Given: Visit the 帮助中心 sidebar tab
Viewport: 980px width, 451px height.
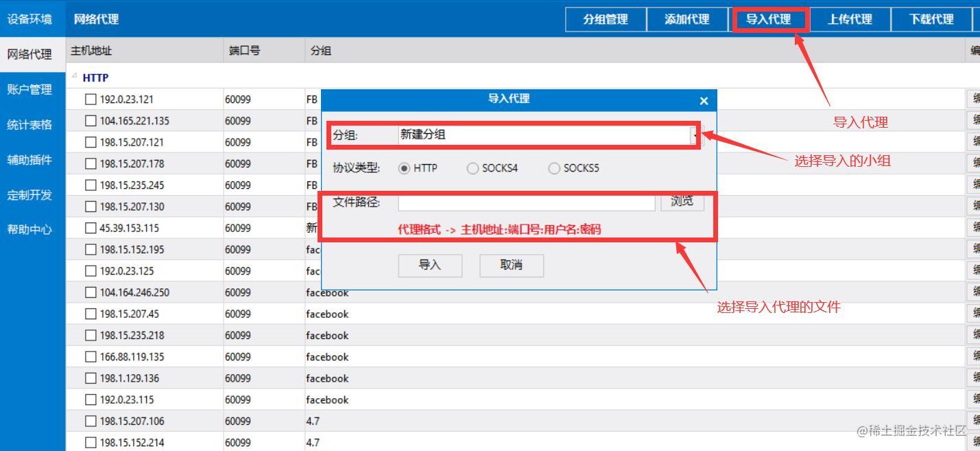Looking at the screenshot, I should pyautogui.click(x=29, y=229).
